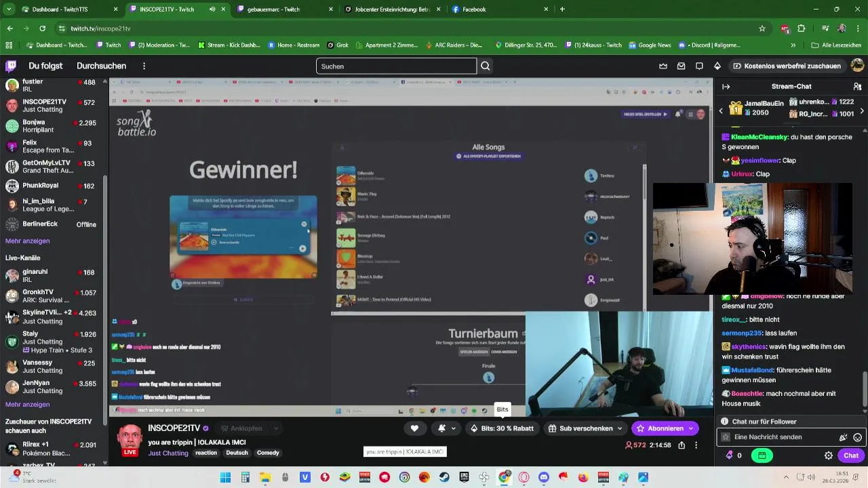Image resolution: width=868 pixels, height=488 pixels.
Task: Open the Windows Start button
Action: tap(225, 477)
